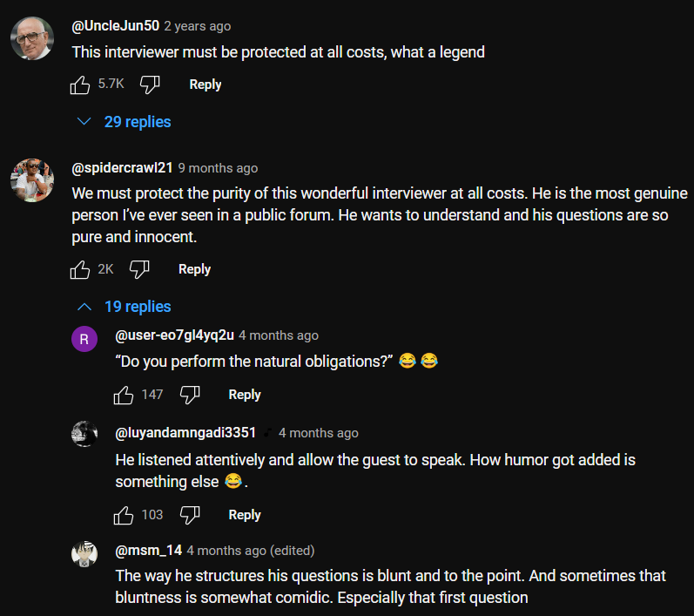The width and height of the screenshot is (694, 616).
Task: Open @UncleJun50's channel via username
Action: [x=115, y=26]
